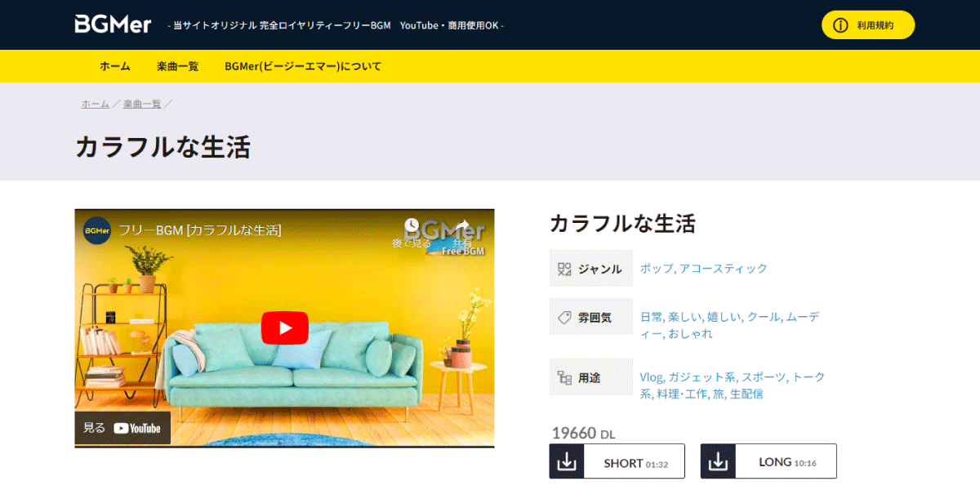Select the 料理･工作 usage link
The width and height of the screenshot is (980, 490).
click(x=682, y=394)
